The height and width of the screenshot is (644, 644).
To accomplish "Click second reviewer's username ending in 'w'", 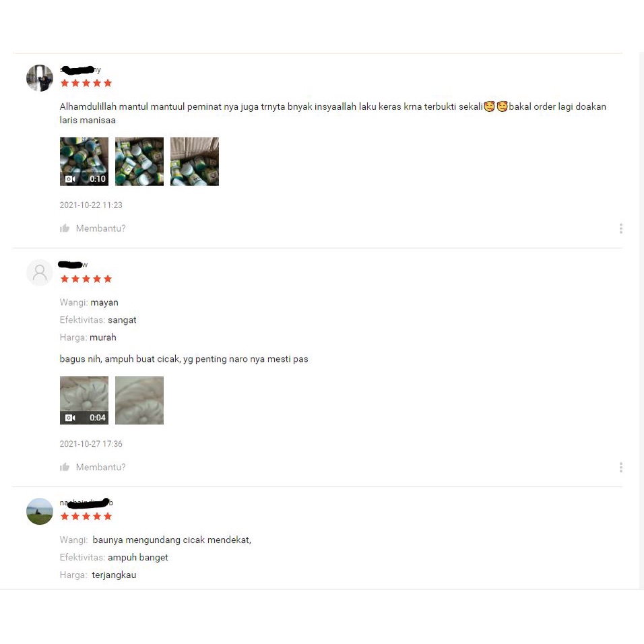I will click(x=73, y=265).
